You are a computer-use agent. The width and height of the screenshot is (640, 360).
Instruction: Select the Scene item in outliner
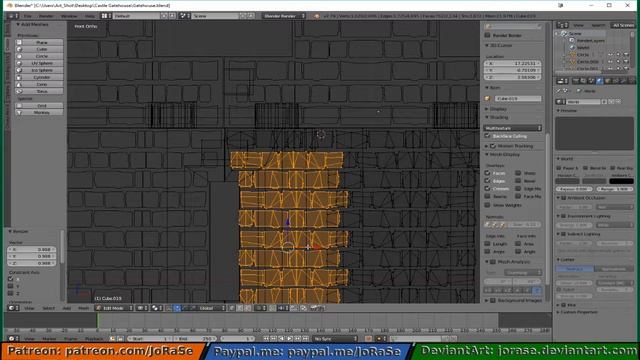(x=575, y=33)
